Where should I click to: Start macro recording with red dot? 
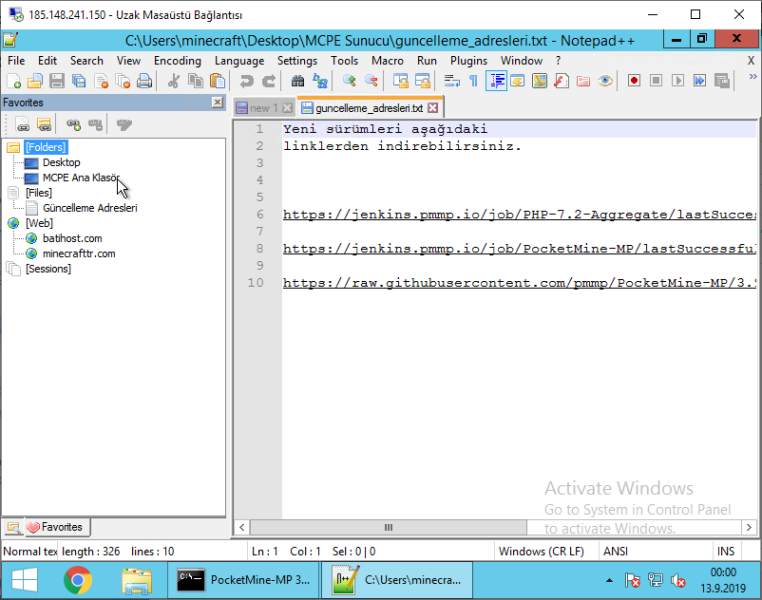634,81
